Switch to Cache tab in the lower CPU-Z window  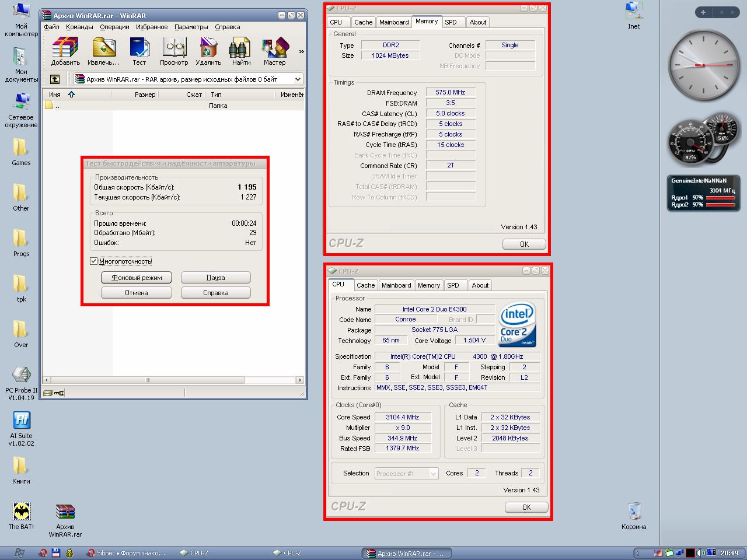(366, 285)
